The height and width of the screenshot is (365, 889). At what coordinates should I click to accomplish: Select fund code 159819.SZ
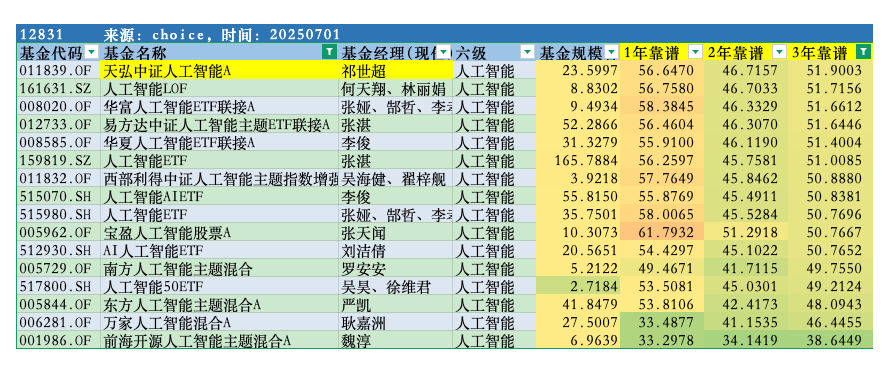click(x=59, y=160)
